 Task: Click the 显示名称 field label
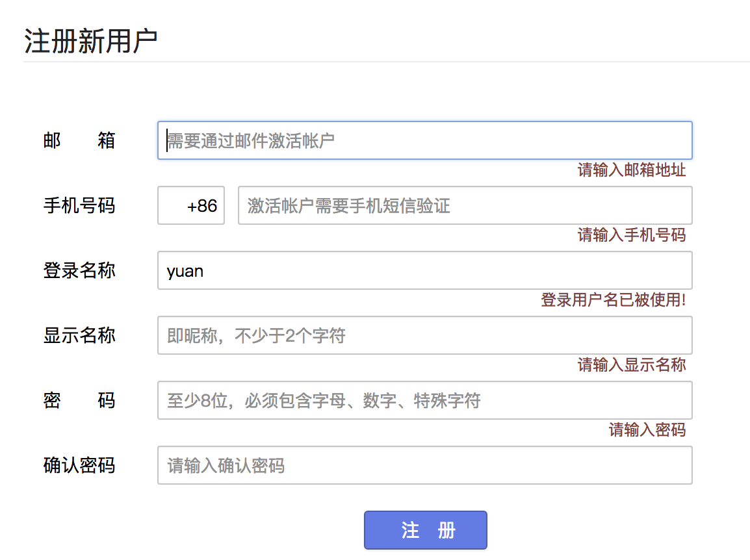click(x=79, y=335)
